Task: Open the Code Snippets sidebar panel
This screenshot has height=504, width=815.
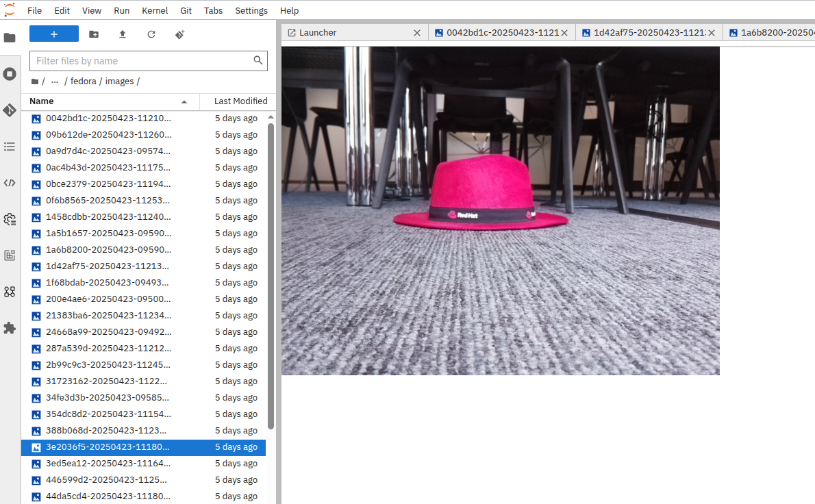Action: point(10,183)
